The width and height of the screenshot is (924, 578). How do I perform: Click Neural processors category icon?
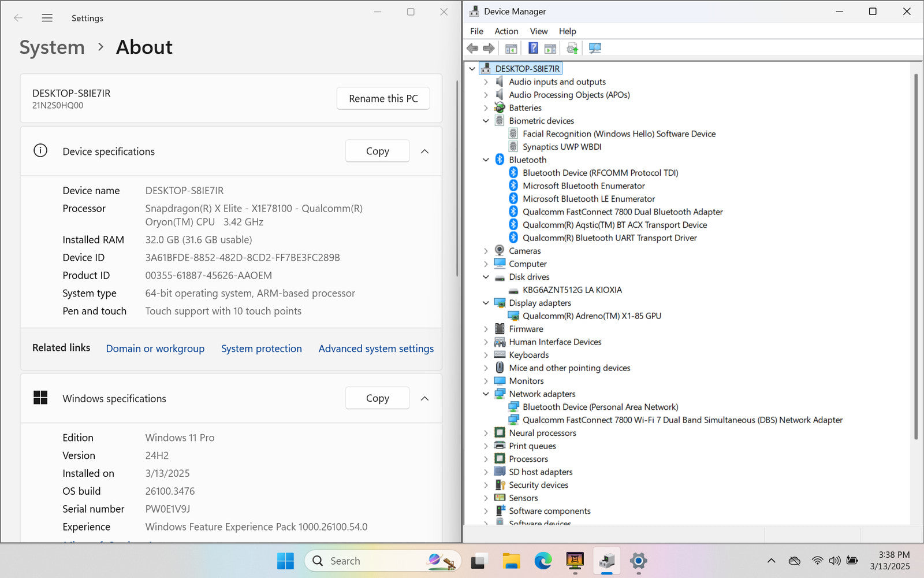point(500,432)
